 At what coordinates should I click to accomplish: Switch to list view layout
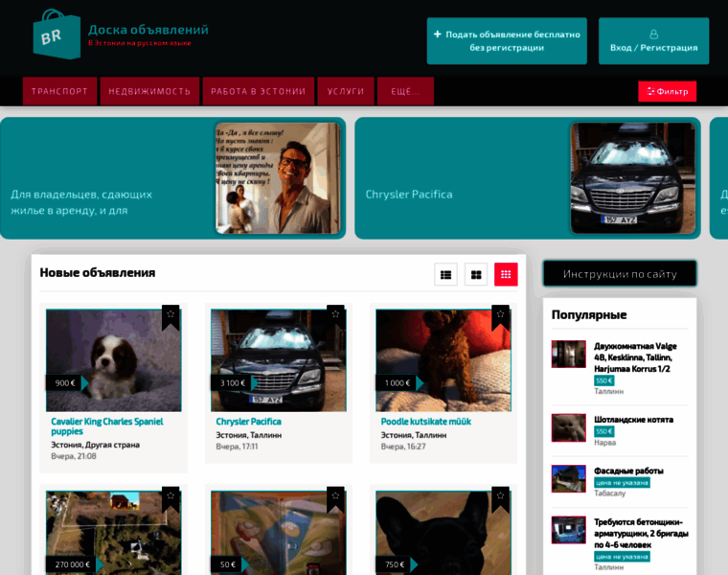[x=445, y=274]
